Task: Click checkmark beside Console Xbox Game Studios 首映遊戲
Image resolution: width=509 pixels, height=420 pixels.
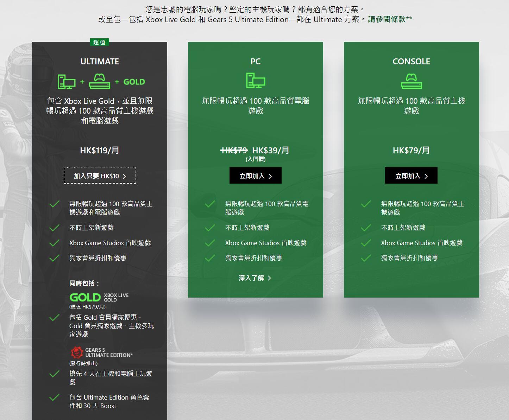Action: coord(366,243)
